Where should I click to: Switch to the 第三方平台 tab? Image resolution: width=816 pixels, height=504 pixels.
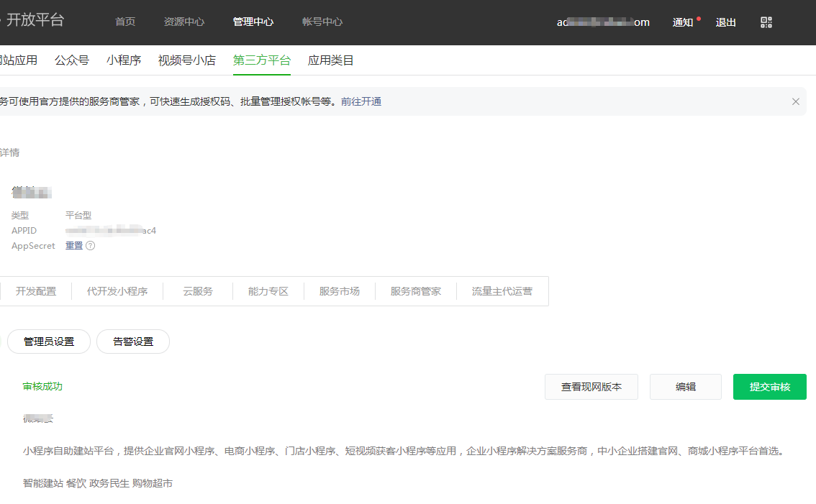(262, 60)
